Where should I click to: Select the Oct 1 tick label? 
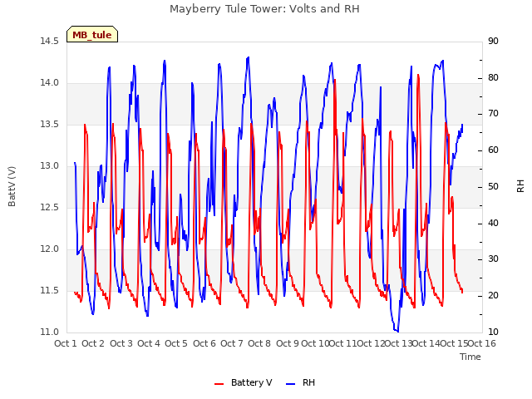tap(66, 343)
